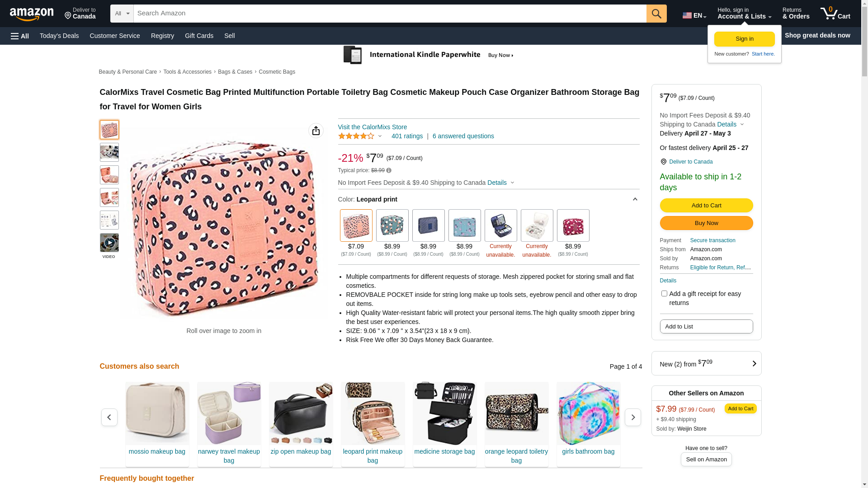Screen dimensions: 868x488
Task: Open the search category All dropdown
Action: (122, 14)
